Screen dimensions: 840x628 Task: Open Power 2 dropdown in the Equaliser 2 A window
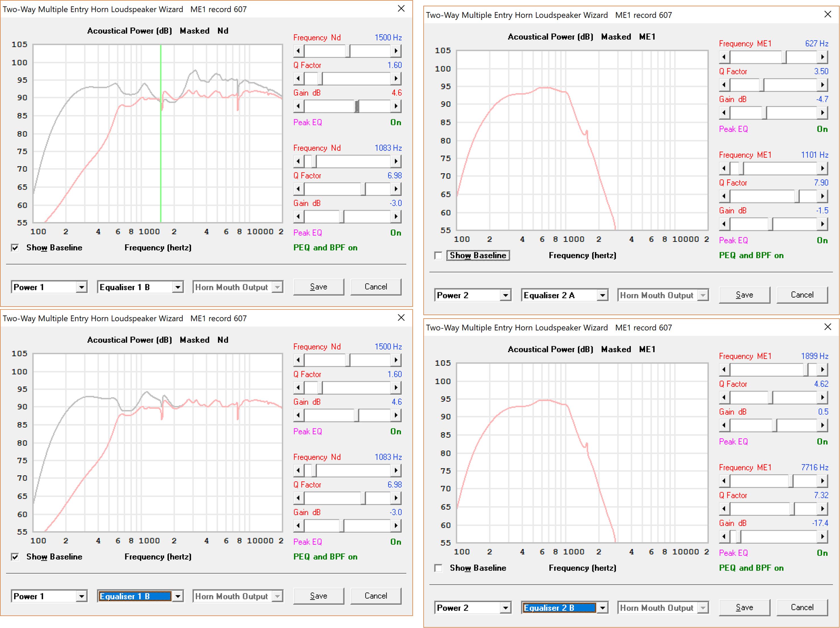click(x=505, y=295)
